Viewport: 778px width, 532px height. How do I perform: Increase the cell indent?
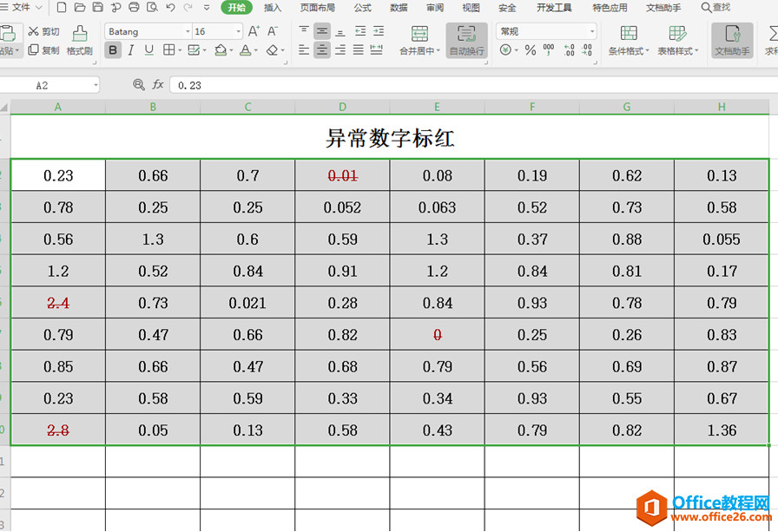click(379, 31)
